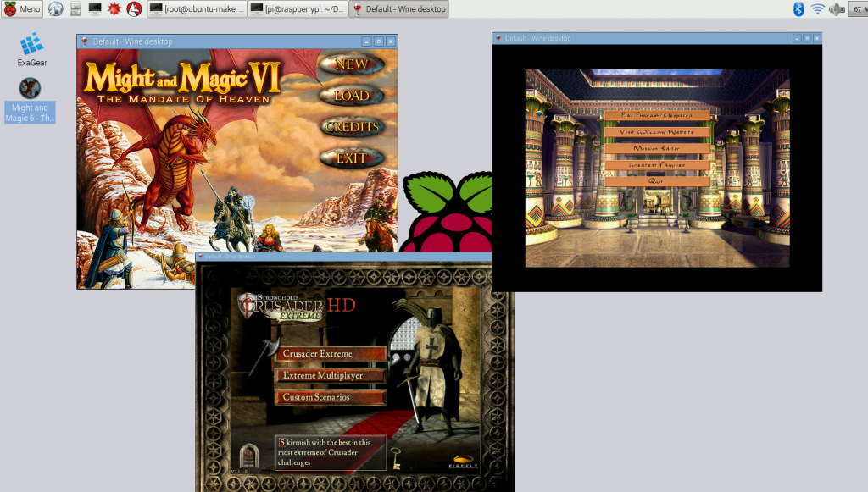Click the Firefly logo in Stronghold
The width and height of the screenshot is (868, 492).
[x=463, y=462]
